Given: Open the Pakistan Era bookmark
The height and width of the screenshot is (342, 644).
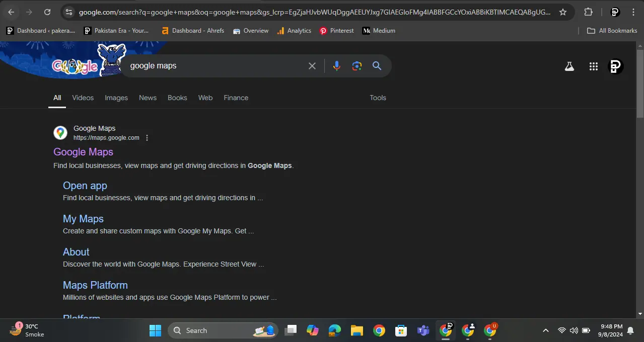Looking at the screenshot, I should [116, 31].
